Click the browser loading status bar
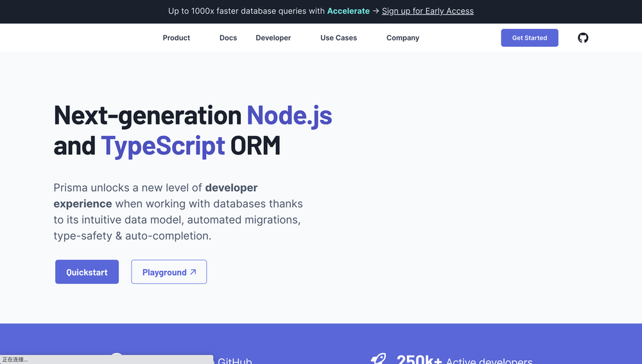Screen dimensions: 642x364 click(106, 360)
